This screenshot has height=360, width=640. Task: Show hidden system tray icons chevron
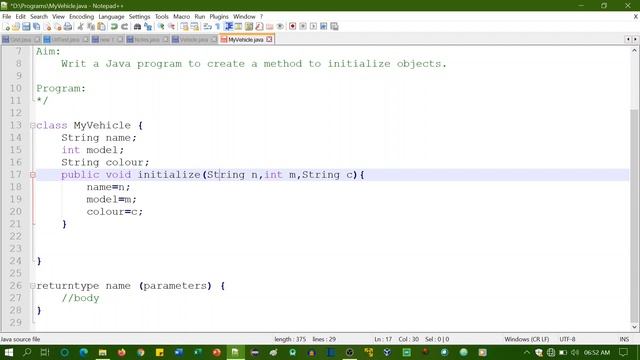click(x=527, y=352)
